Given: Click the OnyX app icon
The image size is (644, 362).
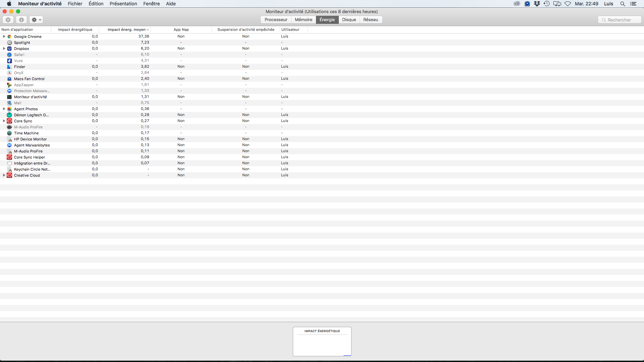Looking at the screenshot, I should (9, 73).
